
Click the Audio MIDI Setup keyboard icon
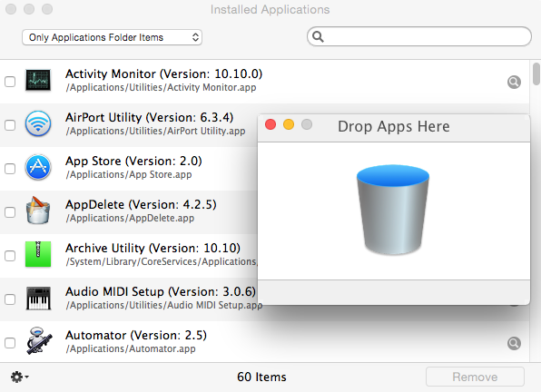tap(38, 299)
